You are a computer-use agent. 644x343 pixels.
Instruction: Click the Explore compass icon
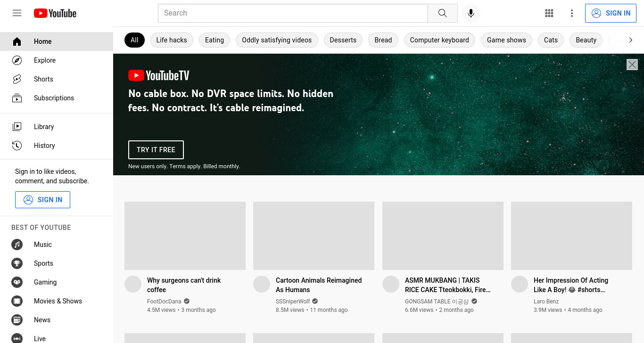point(17,60)
